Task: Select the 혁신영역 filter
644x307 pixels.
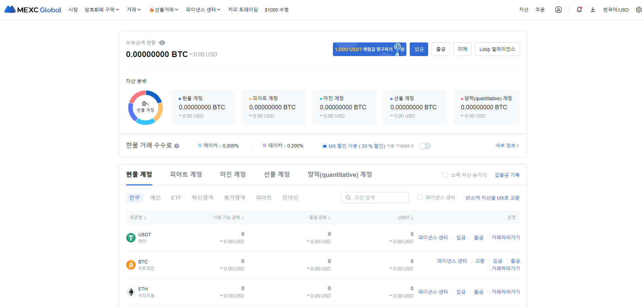Action: (203, 198)
